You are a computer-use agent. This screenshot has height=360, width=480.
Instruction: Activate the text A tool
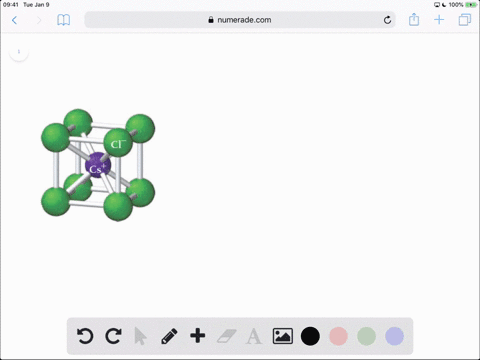(254, 336)
